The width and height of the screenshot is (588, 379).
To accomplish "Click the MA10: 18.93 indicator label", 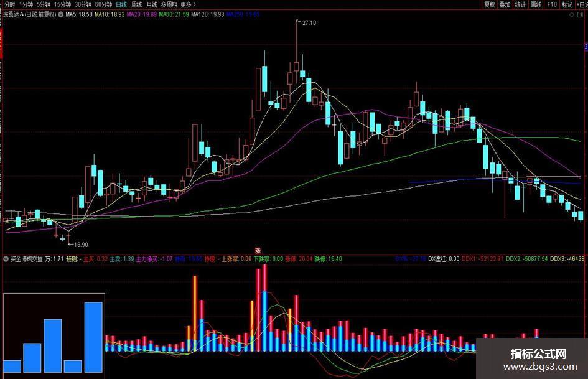I will click(110, 15).
